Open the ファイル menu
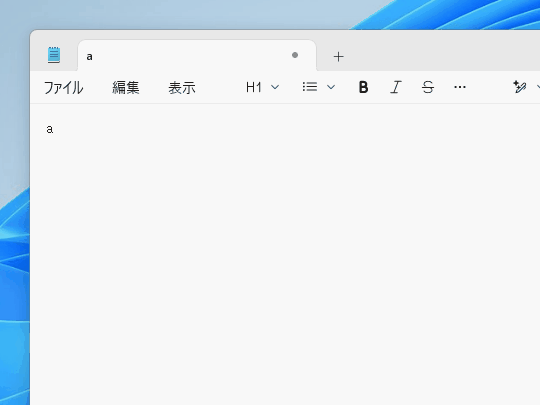540x405 pixels. tap(63, 87)
